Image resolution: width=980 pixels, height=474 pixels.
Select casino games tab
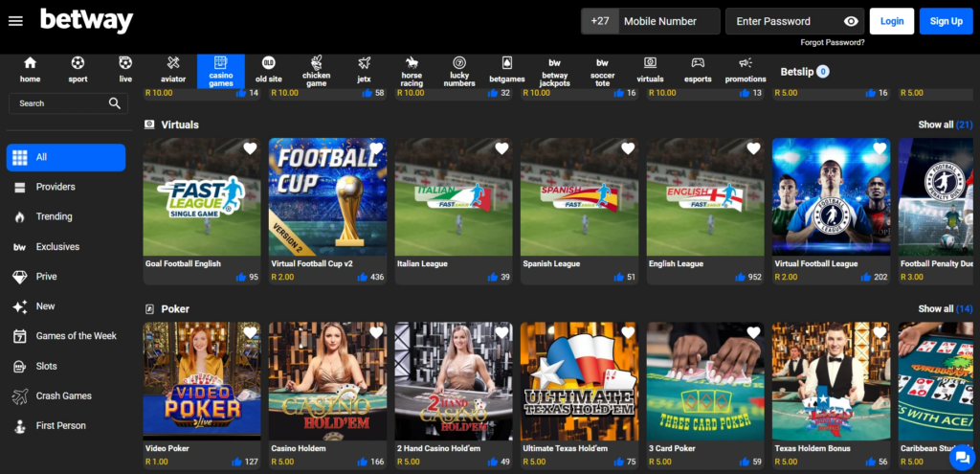coord(221,71)
